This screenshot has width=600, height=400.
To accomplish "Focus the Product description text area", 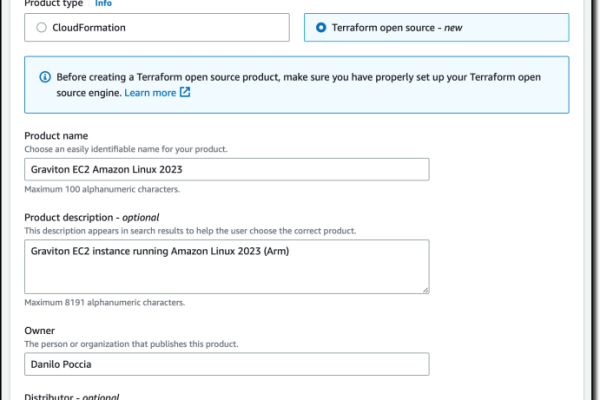I will click(x=227, y=266).
